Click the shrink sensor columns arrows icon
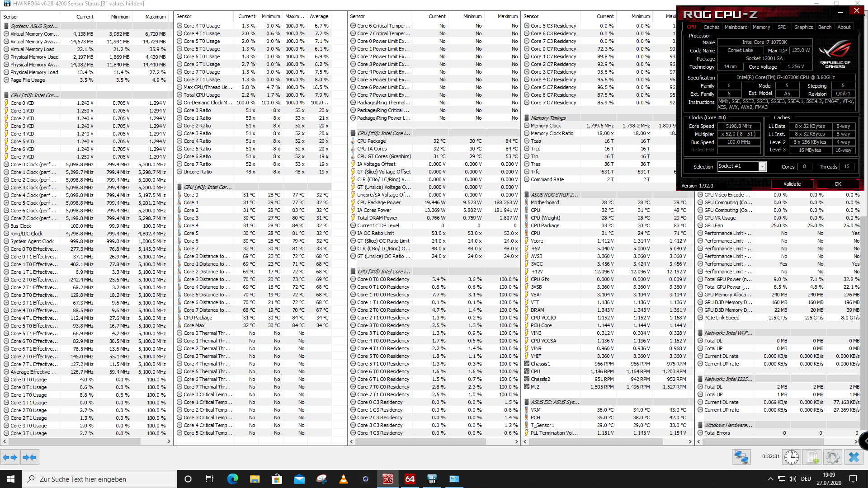 [29, 457]
